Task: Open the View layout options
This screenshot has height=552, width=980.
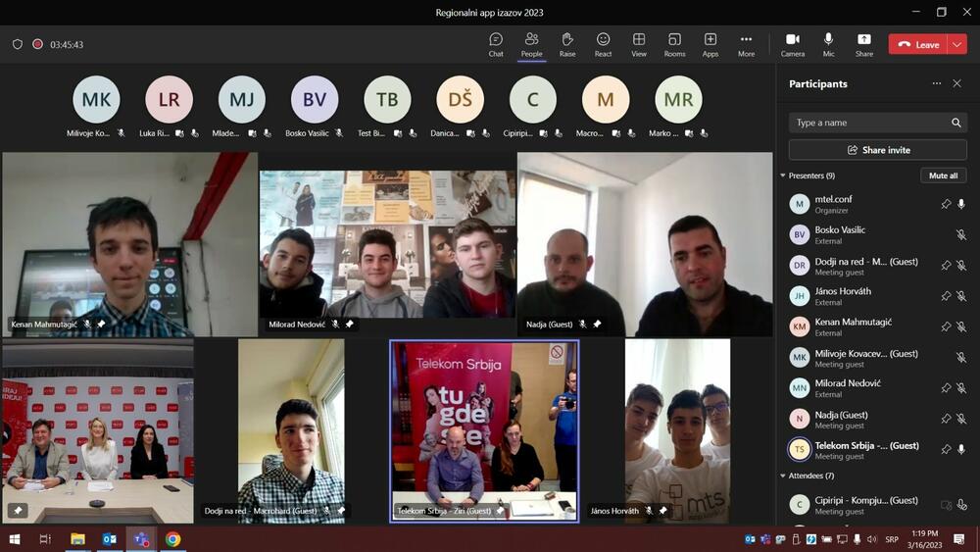Action: [639, 44]
